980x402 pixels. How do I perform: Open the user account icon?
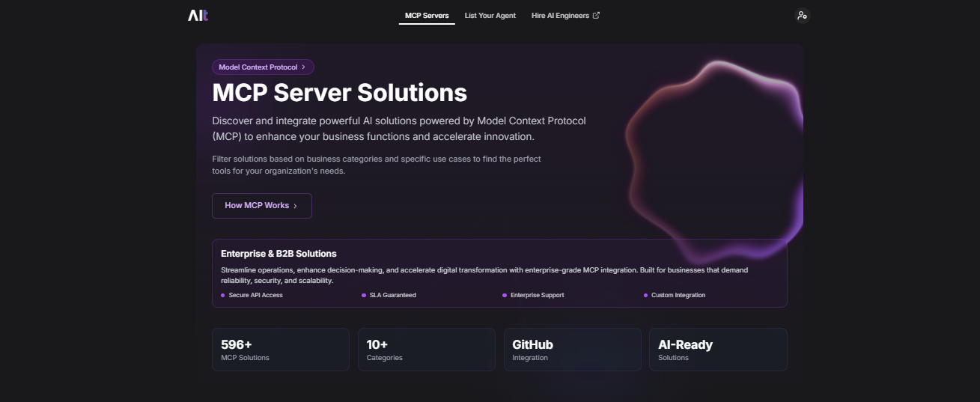(x=802, y=15)
